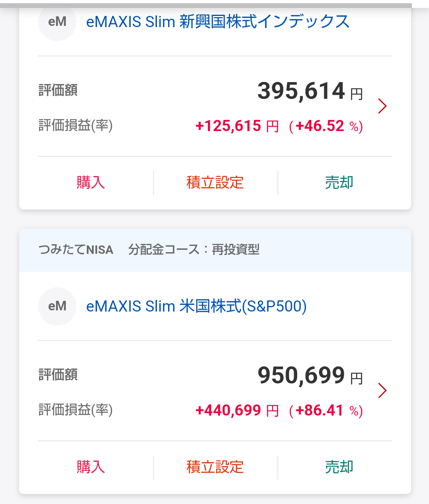
Task: Tap 積立設定 for the S&P500 fund
Action: click(x=215, y=467)
